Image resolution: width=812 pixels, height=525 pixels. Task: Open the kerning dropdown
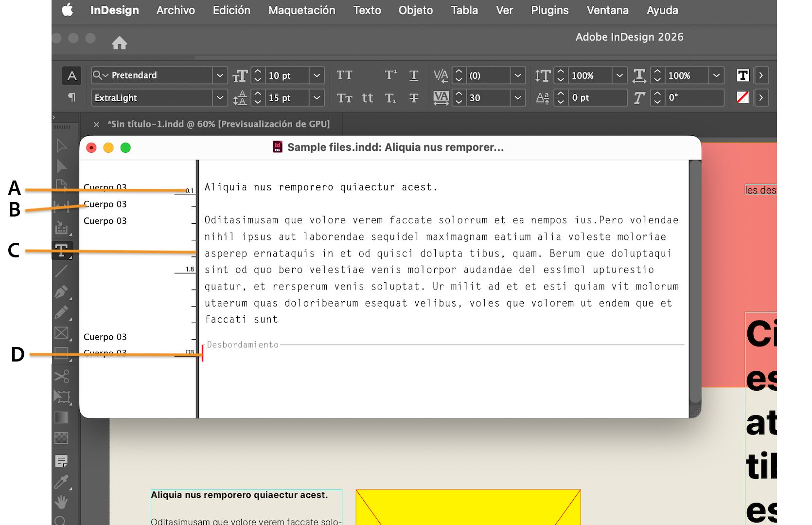pyautogui.click(x=518, y=75)
